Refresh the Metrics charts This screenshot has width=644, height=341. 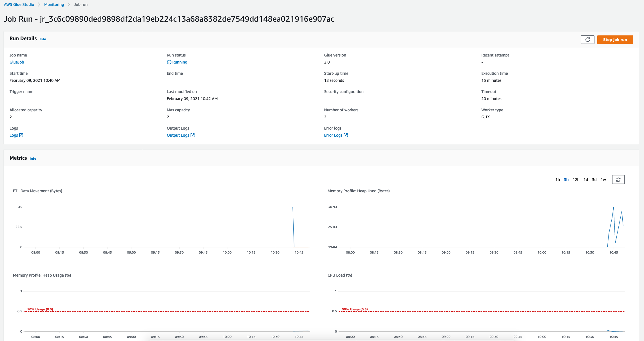(x=618, y=180)
